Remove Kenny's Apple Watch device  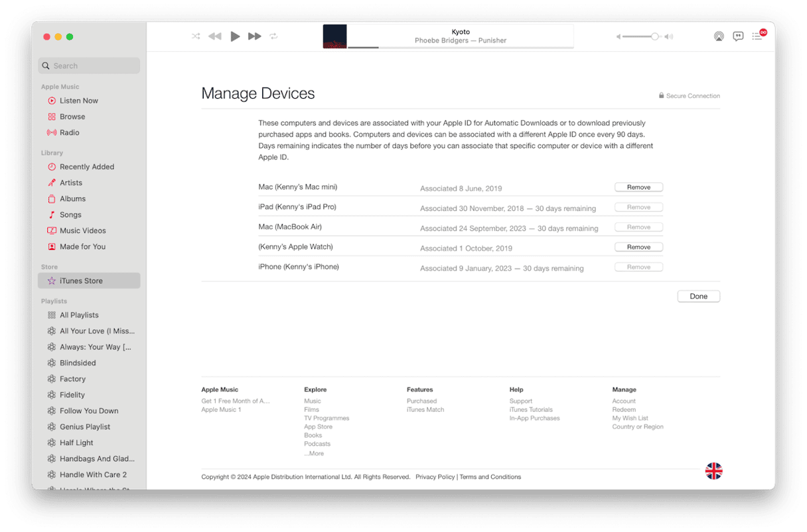click(638, 247)
